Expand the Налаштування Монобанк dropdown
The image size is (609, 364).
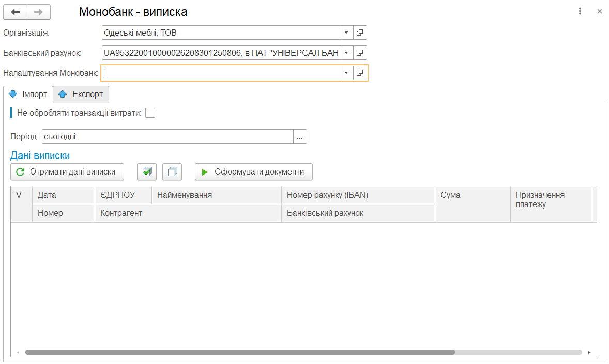(346, 73)
